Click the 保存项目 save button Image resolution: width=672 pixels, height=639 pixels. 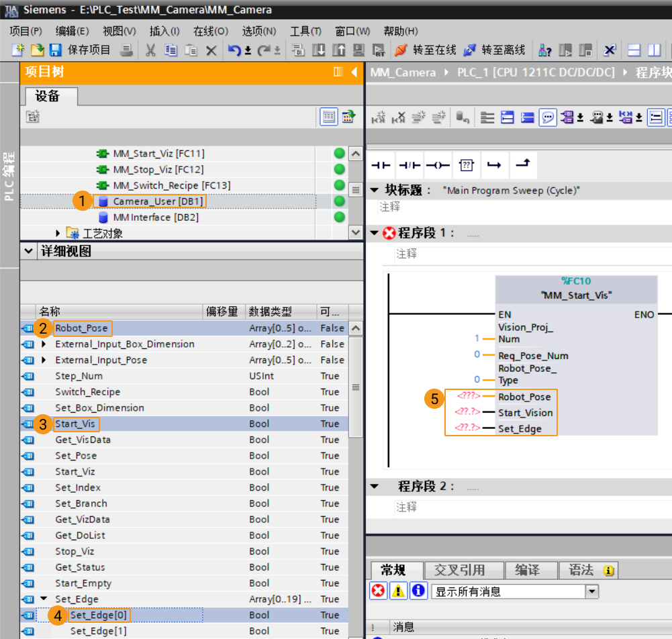coord(80,50)
